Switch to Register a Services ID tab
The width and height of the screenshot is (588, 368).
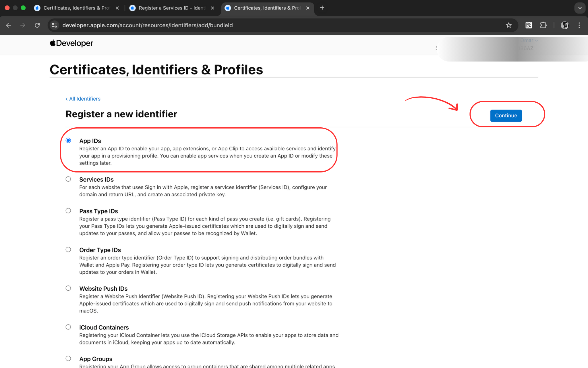(171, 8)
